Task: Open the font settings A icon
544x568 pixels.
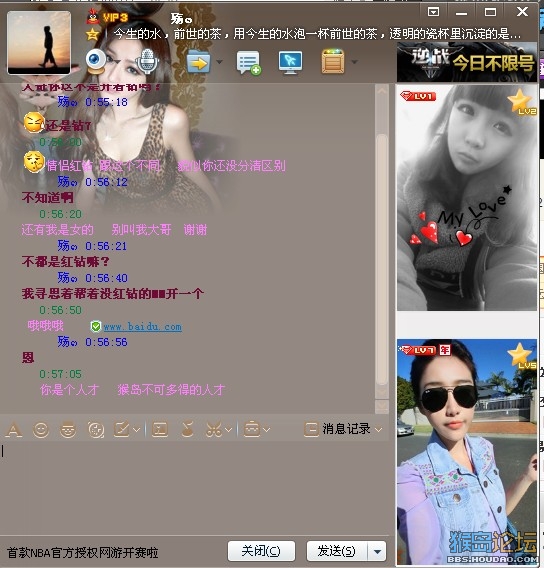Action: [x=14, y=430]
